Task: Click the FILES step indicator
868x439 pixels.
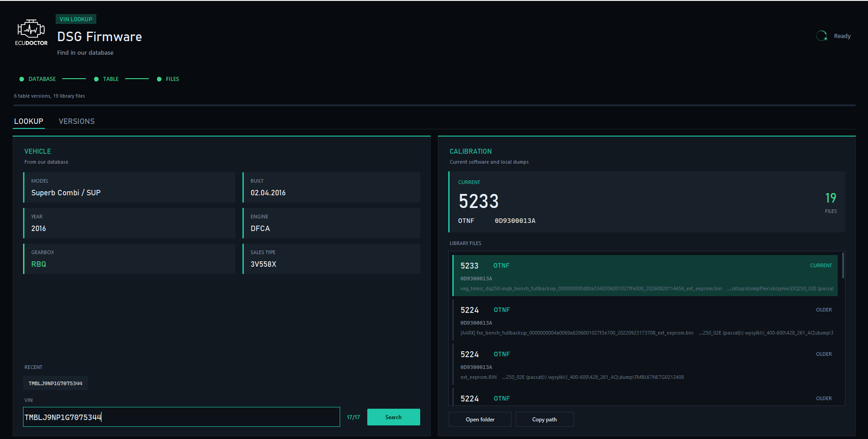Action: (x=168, y=79)
